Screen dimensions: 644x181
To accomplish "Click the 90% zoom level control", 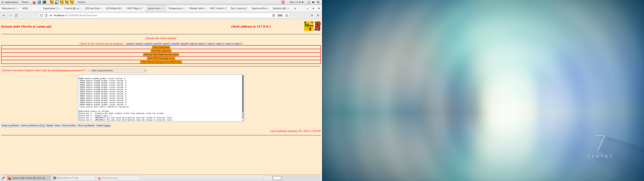I will 280,15.
